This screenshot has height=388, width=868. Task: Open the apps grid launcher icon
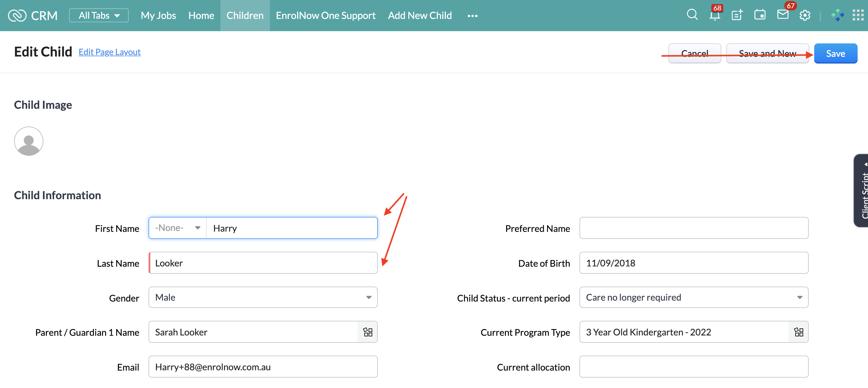858,16
